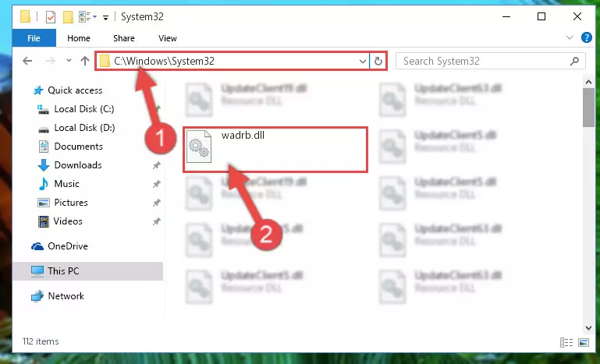Open the Share ribbon tab
This screenshot has height=364, width=600.
(123, 38)
